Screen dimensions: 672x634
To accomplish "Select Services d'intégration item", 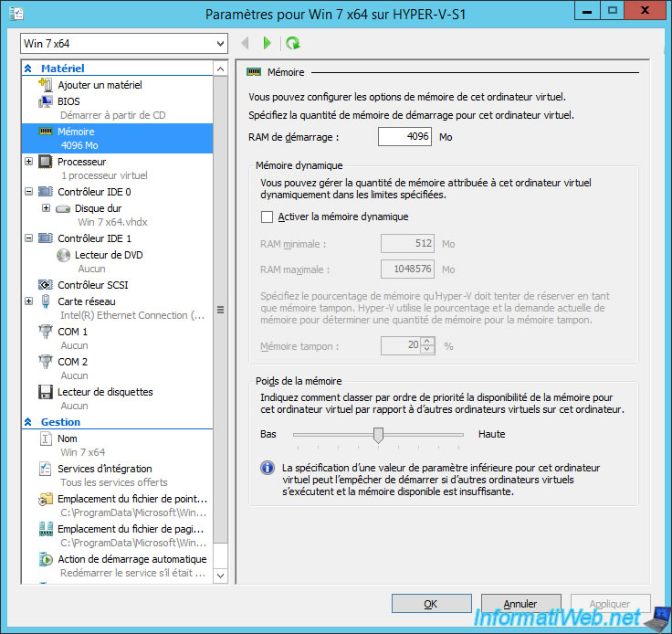I will click(x=105, y=469).
